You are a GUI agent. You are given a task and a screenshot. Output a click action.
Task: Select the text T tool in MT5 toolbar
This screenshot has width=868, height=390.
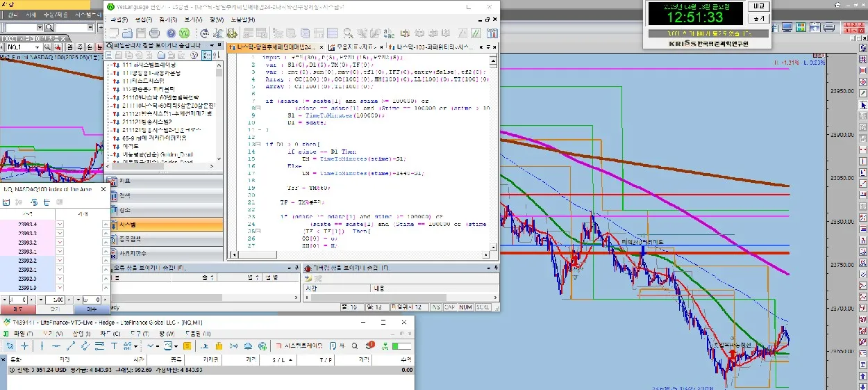pyautogui.click(x=114, y=346)
